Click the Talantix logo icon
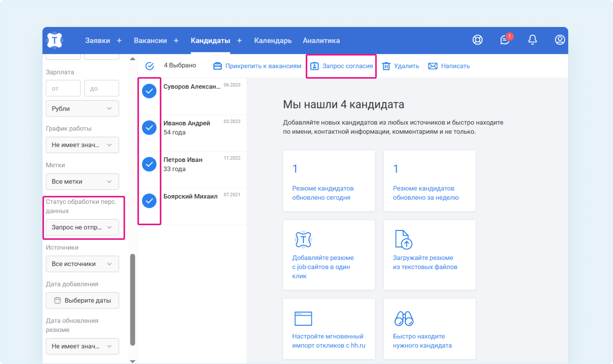This screenshot has height=364, width=613. (x=55, y=40)
